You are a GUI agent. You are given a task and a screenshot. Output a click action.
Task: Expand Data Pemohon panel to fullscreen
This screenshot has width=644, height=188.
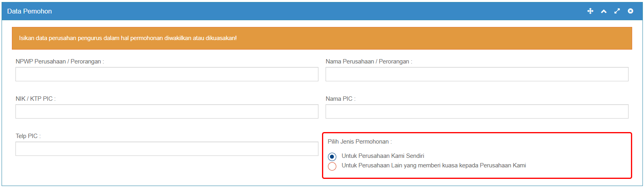coord(617,11)
